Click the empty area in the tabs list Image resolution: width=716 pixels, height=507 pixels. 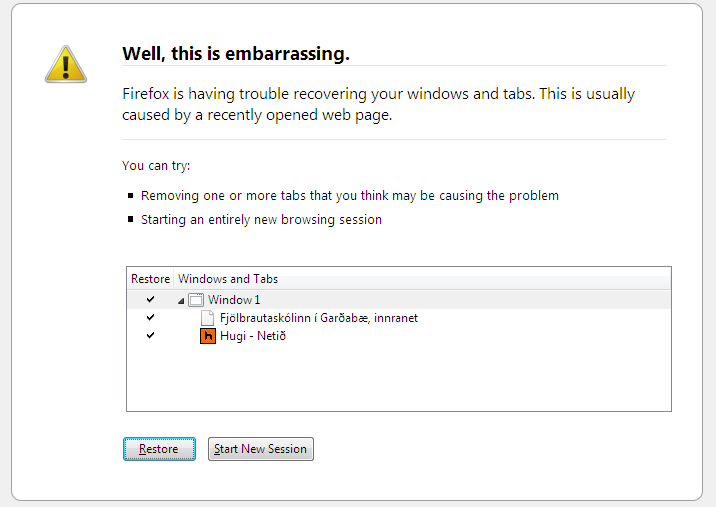399,377
